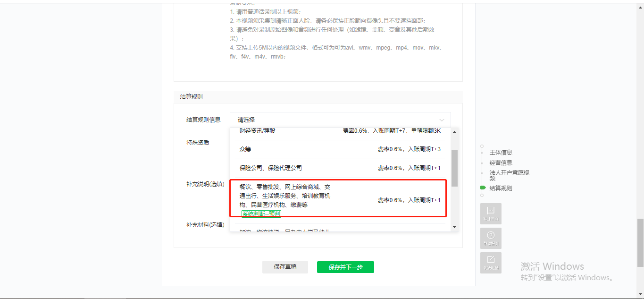Image resolution: width=644 pixels, height=299 pixels.
Task: Open the help guide question mark icon
Action: point(491,238)
